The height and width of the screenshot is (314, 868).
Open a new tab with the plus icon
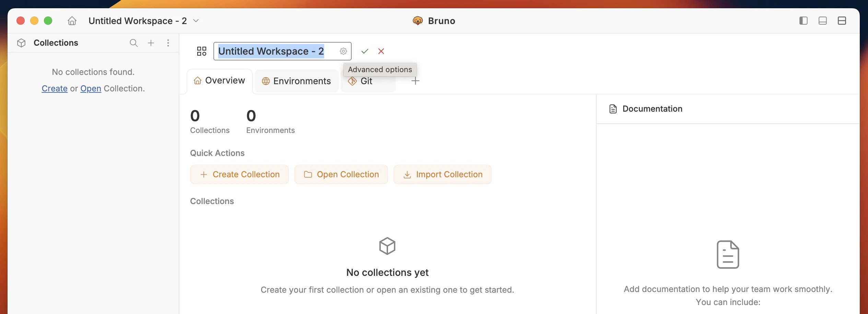415,81
